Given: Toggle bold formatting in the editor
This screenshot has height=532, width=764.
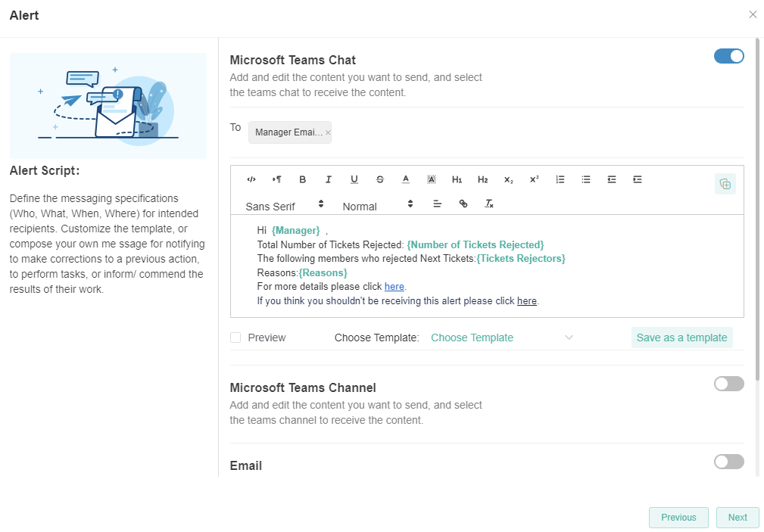Looking at the screenshot, I should click(x=303, y=179).
